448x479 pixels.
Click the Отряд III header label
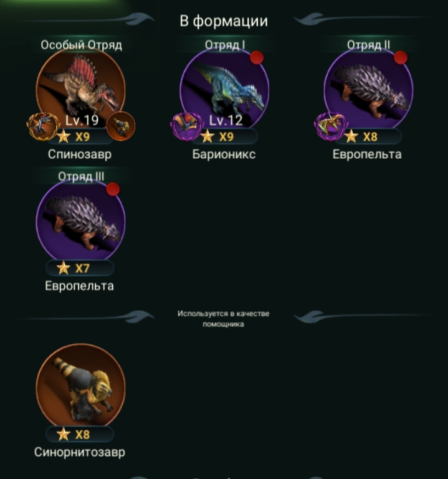tap(81, 176)
